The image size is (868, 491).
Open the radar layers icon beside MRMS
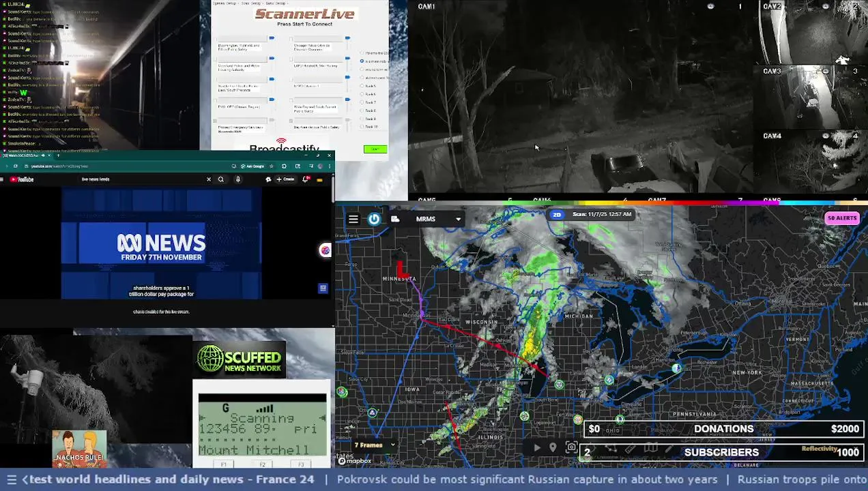[395, 219]
